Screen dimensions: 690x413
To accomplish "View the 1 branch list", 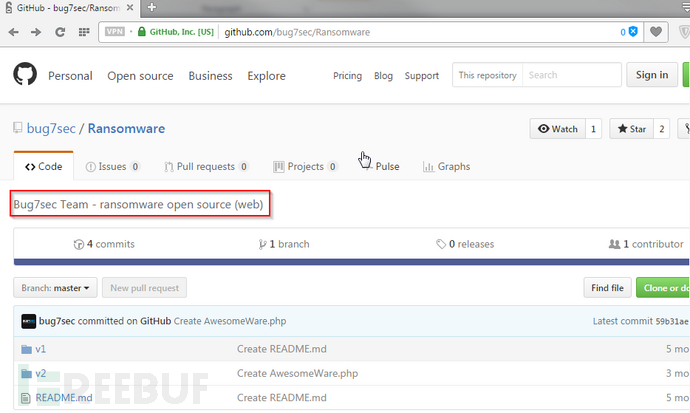I will tap(284, 244).
